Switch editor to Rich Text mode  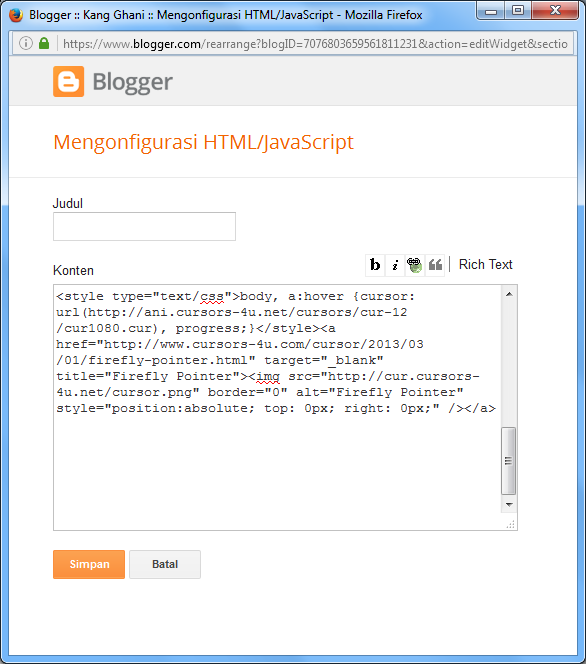(486, 265)
